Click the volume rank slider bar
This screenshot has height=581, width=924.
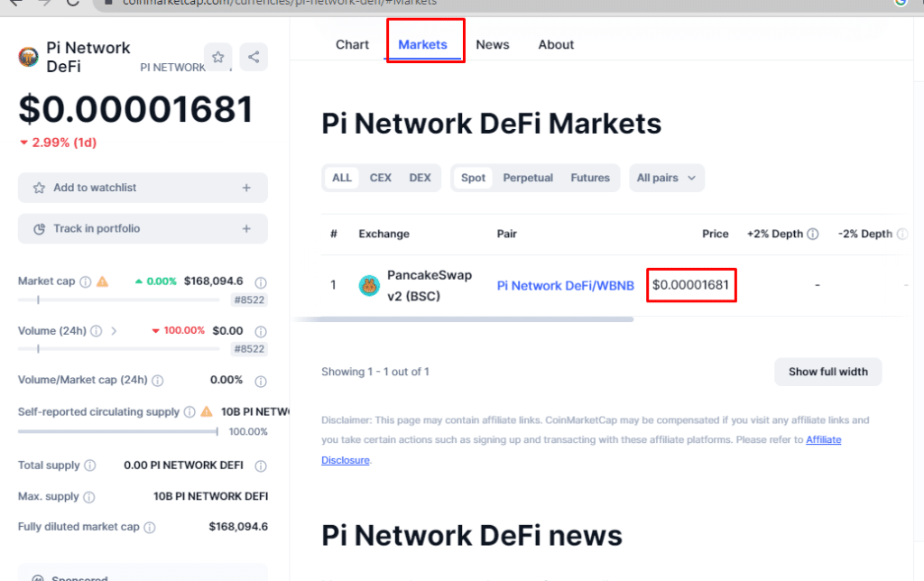click(x=119, y=349)
